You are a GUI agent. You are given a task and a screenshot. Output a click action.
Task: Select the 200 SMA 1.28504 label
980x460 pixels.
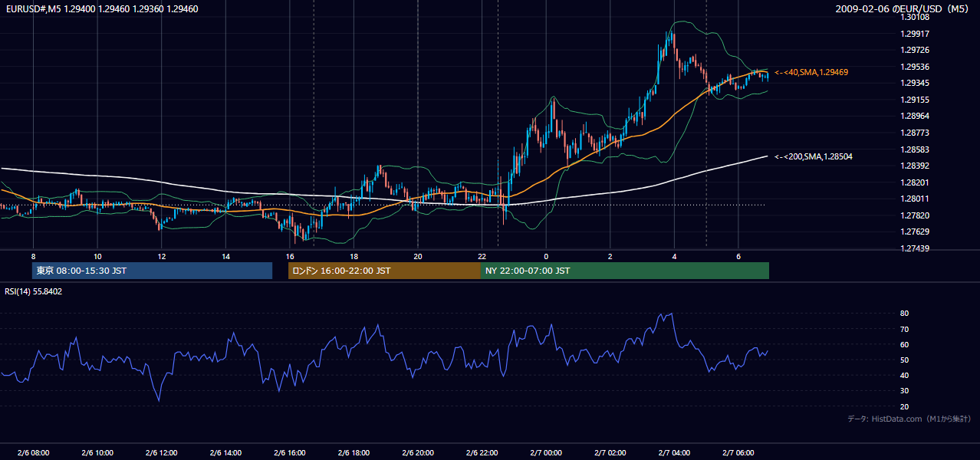814,156
